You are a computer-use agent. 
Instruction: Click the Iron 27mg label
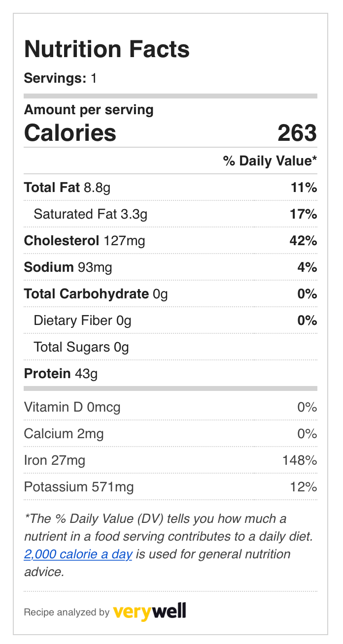point(54,460)
